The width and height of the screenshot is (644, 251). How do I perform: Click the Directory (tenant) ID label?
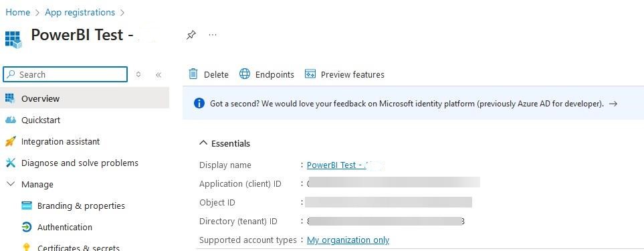pyautogui.click(x=238, y=222)
